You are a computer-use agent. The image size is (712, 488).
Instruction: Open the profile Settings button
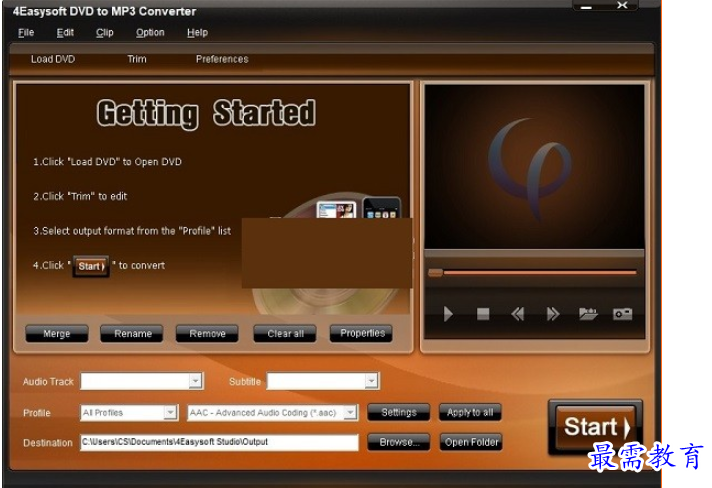[399, 412]
